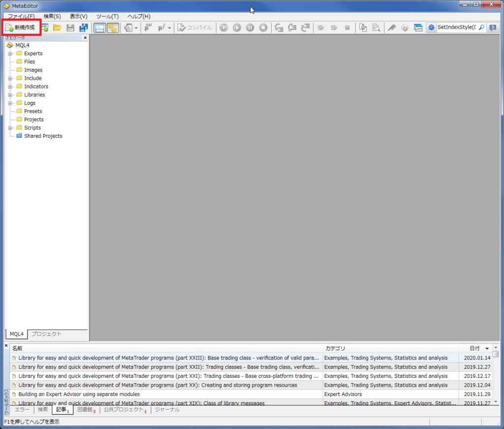Click the function list 'f' icon

tap(161, 28)
